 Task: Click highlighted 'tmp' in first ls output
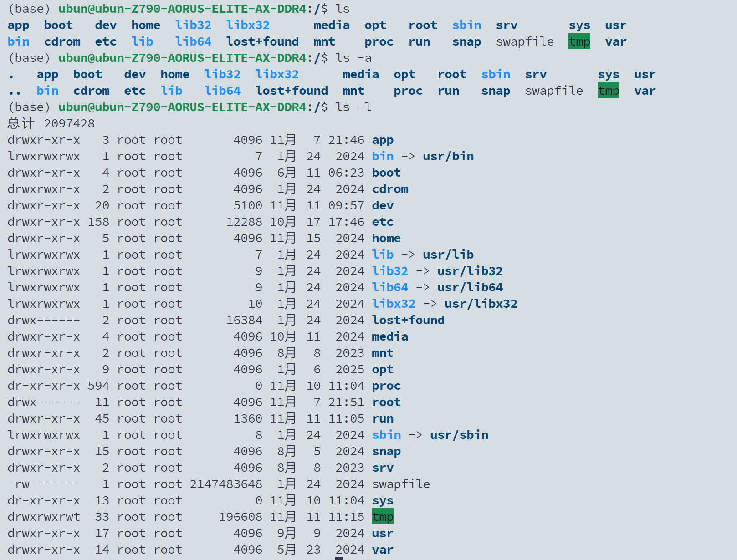click(x=579, y=41)
